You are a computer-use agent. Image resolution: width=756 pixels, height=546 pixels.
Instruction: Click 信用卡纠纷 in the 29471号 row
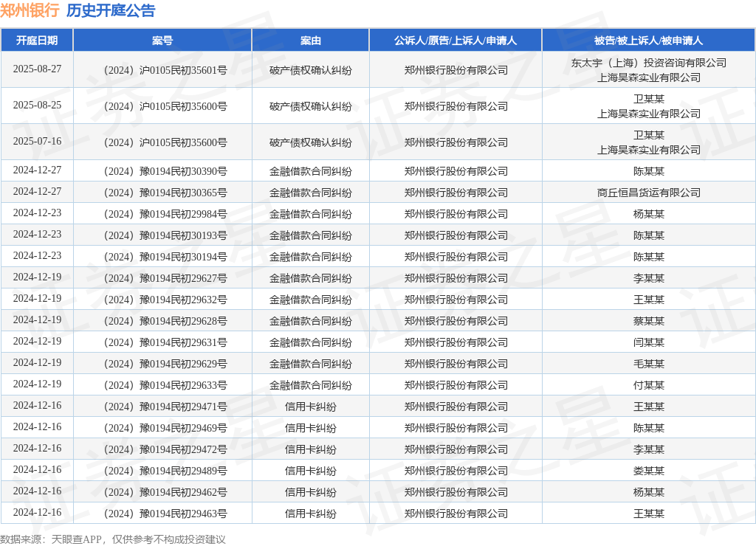[x=311, y=407]
